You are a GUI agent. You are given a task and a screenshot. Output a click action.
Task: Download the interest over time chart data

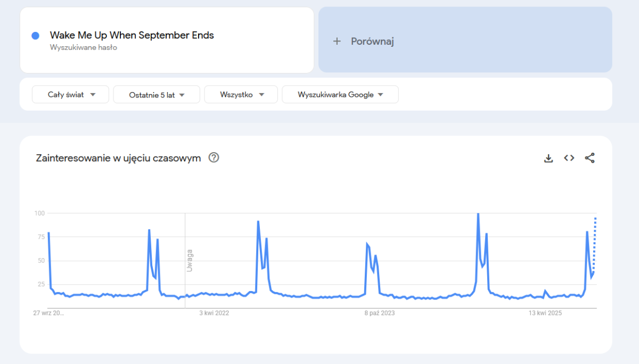[x=548, y=158]
